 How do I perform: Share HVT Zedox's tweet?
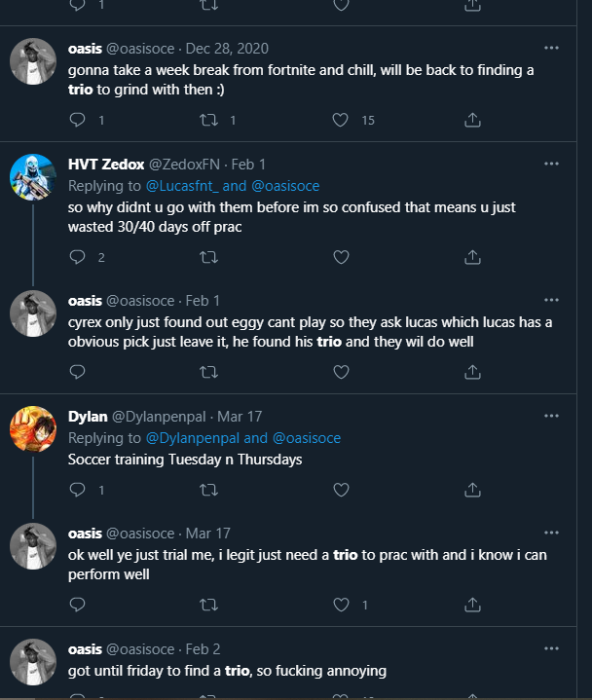tap(472, 257)
